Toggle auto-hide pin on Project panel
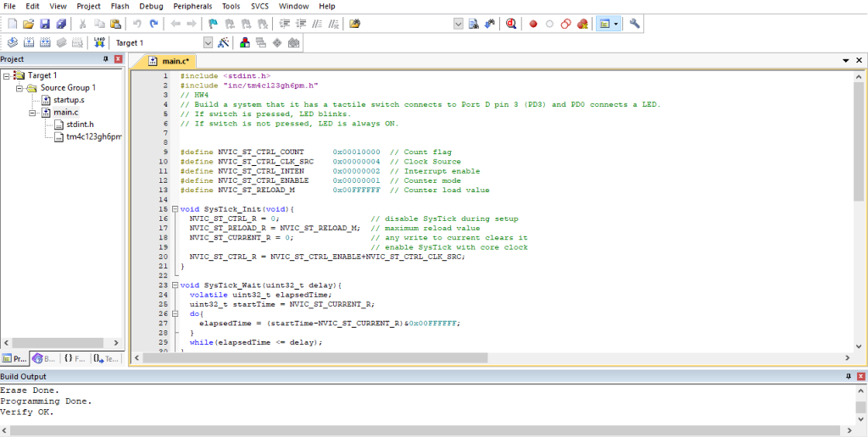The height and width of the screenshot is (437, 868). (x=106, y=59)
